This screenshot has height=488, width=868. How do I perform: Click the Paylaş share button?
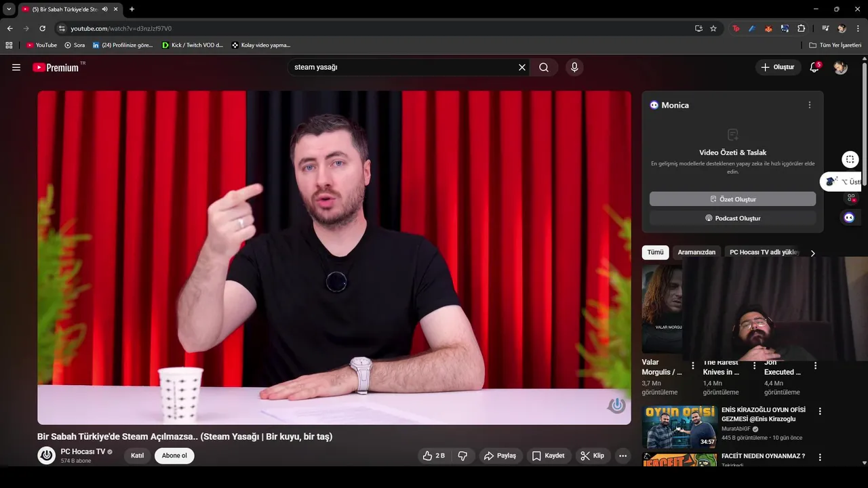coord(500,455)
